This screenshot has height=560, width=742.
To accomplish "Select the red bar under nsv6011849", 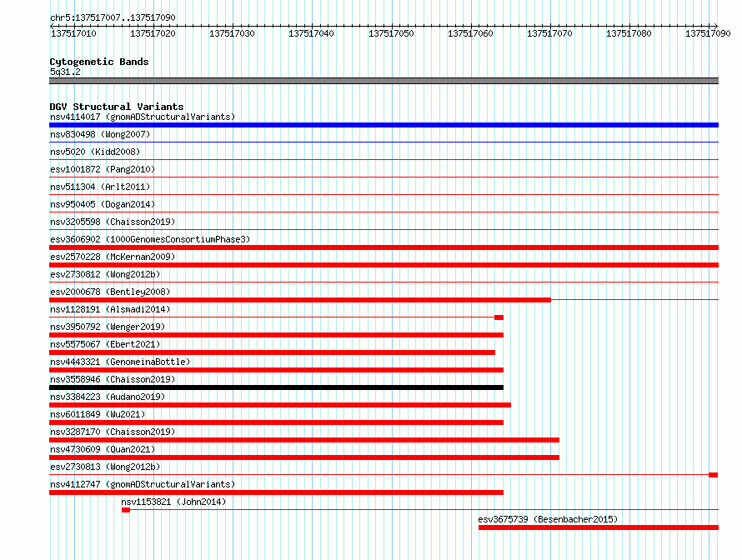I will [x=276, y=422].
